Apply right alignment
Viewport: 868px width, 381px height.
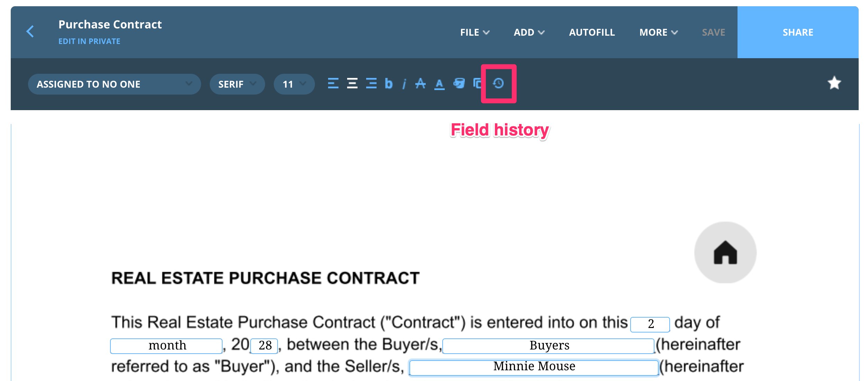coord(370,83)
